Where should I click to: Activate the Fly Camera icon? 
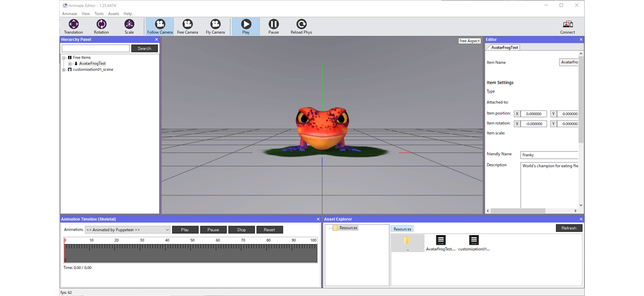(215, 26)
